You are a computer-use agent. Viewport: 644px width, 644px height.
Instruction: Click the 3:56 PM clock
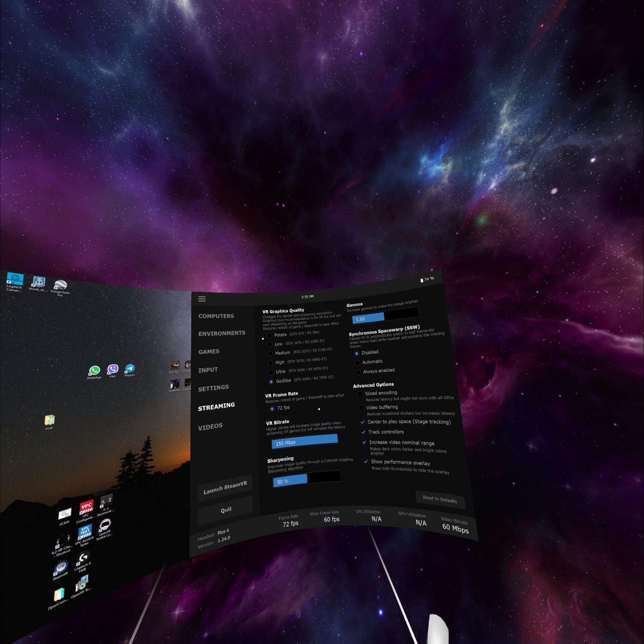click(x=308, y=297)
